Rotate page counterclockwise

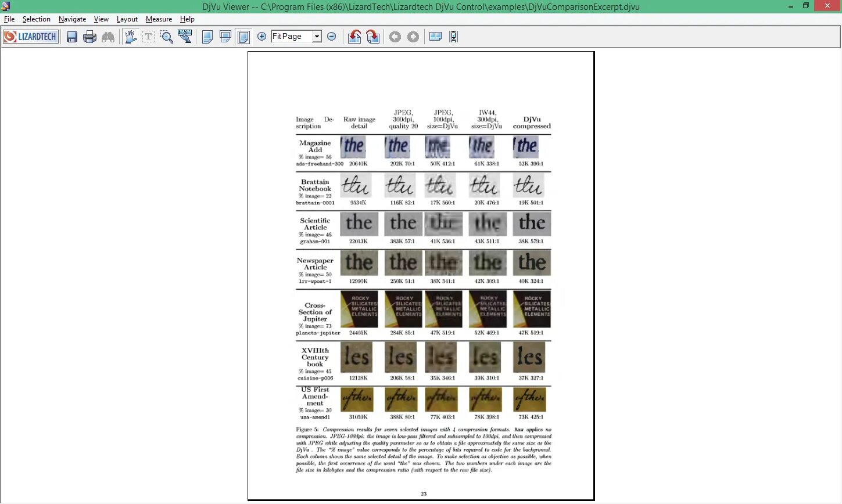(354, 37)
